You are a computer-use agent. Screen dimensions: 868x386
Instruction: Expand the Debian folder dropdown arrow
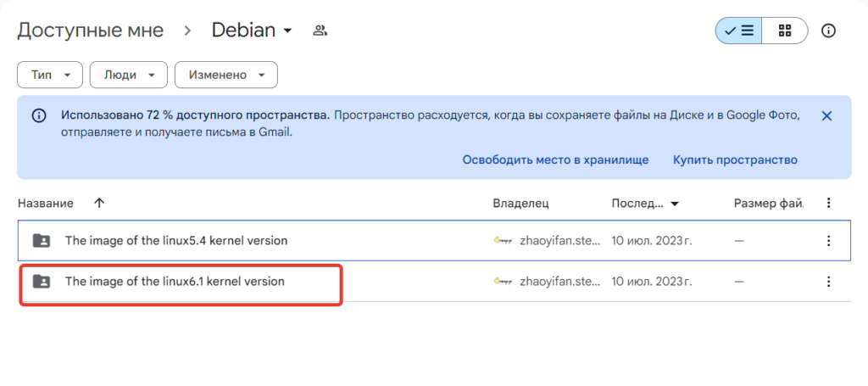(x=287, y=31)
